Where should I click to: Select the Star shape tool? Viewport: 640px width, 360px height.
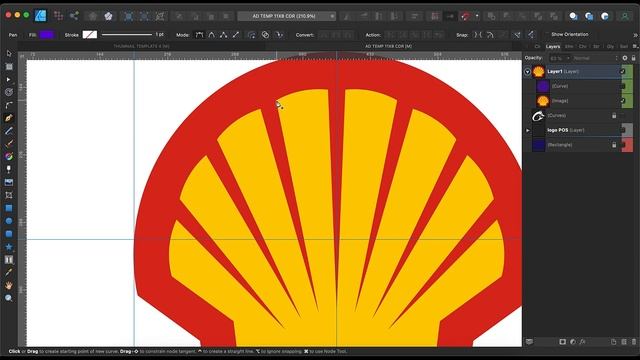[x=9, y=247]
